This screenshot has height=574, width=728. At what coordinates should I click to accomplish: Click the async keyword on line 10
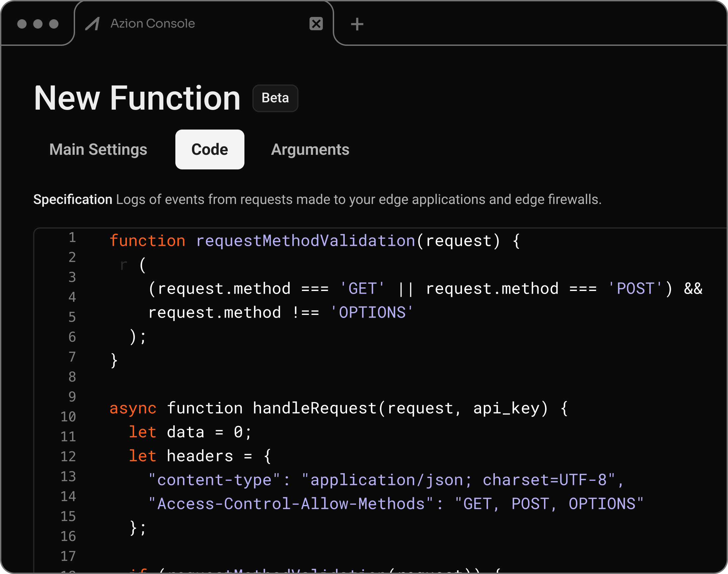tap(133, 408)
